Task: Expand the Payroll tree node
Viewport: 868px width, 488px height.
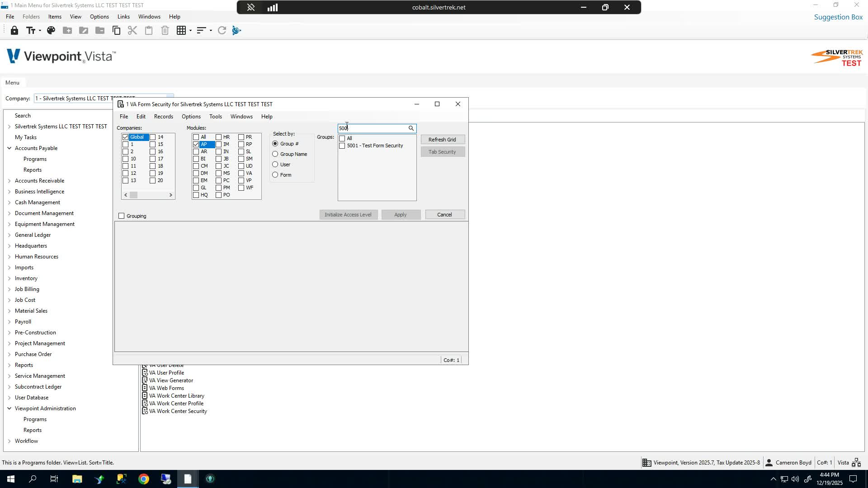Action: tap(9, 322)
